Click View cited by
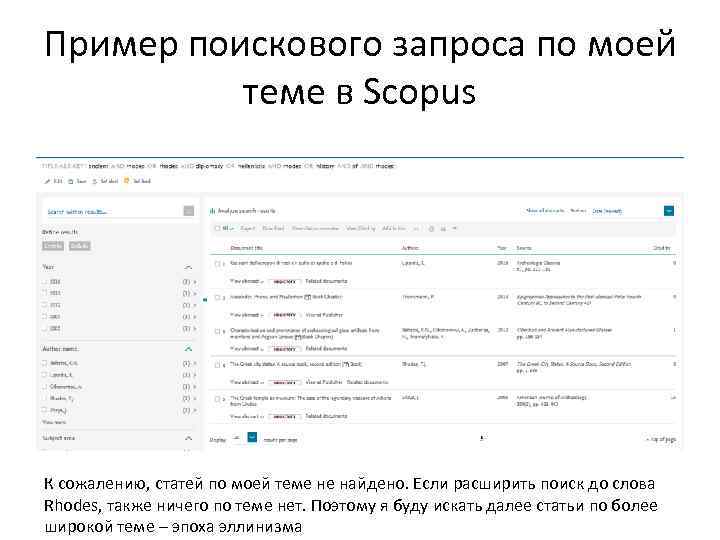The height and width of the screenshot is (540, 720). [x=361, y=228]
